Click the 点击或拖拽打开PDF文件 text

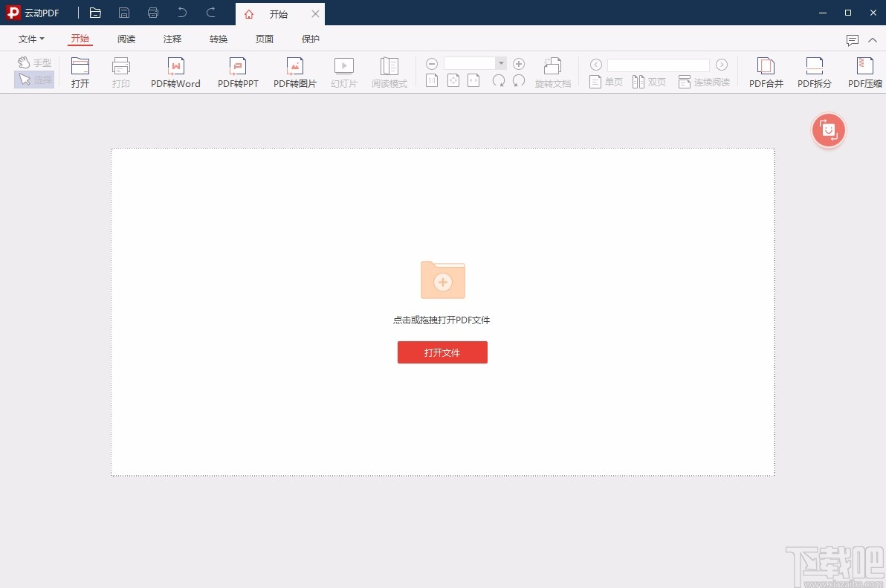tap(442, 320)
